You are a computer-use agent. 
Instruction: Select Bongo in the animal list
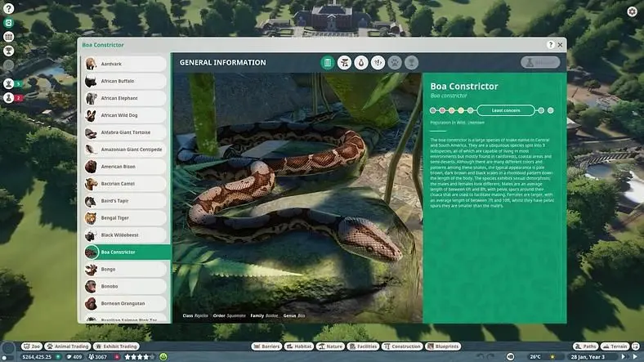point(125,269)
